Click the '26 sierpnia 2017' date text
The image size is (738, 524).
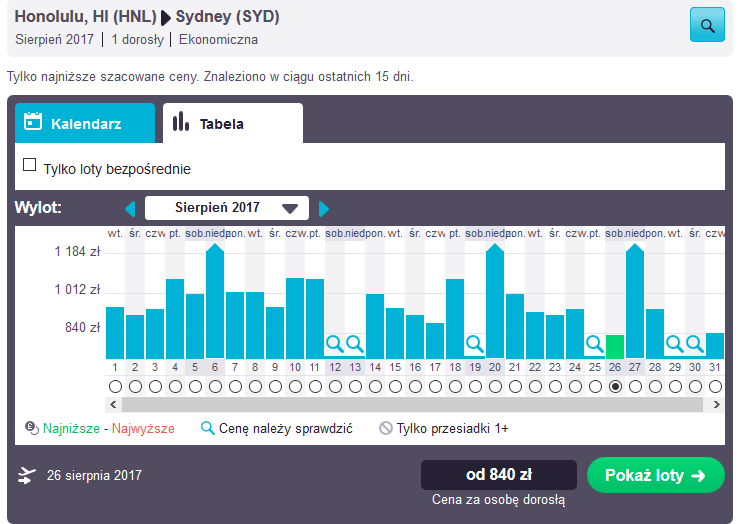pos(94,476)
